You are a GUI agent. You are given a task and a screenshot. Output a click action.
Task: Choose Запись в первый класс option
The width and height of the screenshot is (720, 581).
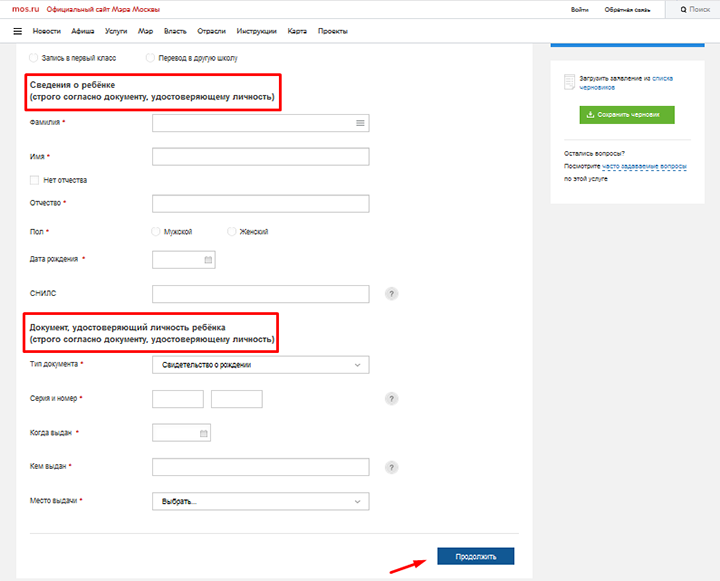click(36, 58)
